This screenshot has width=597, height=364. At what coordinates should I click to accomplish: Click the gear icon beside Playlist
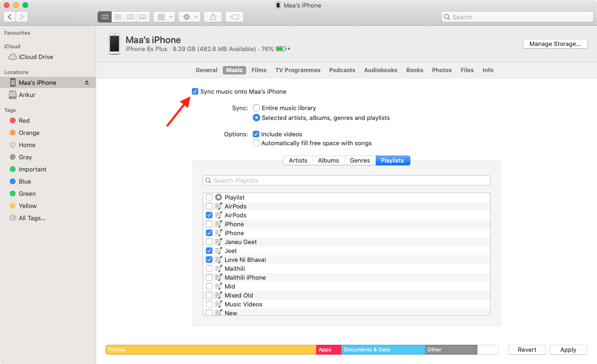(219, 197)
